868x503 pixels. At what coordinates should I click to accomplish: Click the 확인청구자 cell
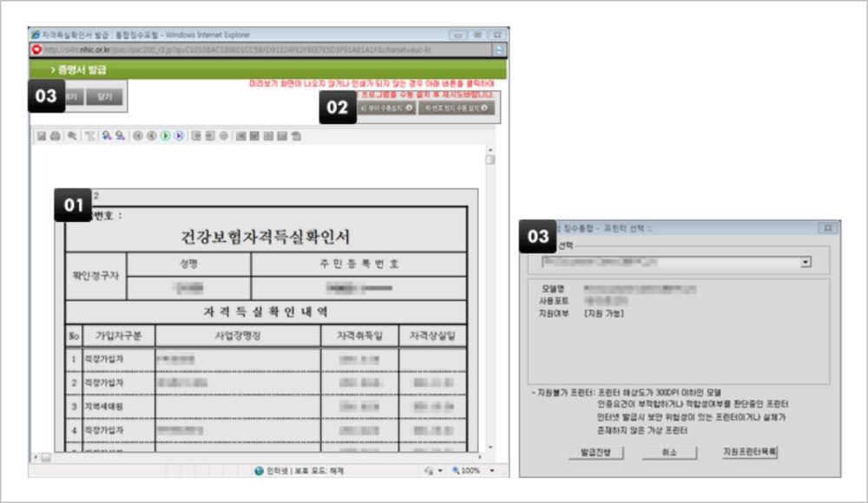pyautogui.click(x=95, y=276)
